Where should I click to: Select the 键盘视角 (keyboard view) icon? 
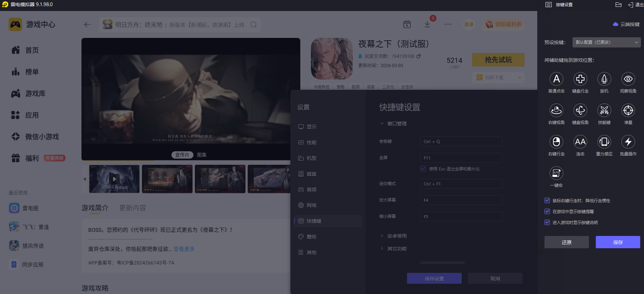pyautogui.click(x=580, y=110)
